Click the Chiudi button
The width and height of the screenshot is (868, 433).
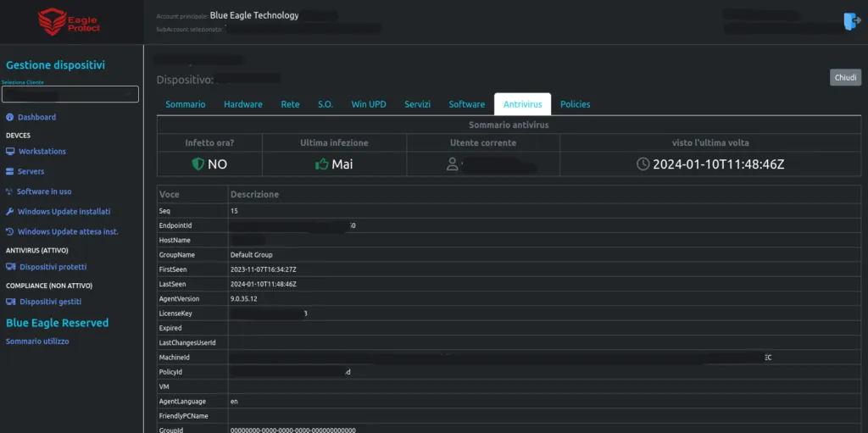click(845, 77)
